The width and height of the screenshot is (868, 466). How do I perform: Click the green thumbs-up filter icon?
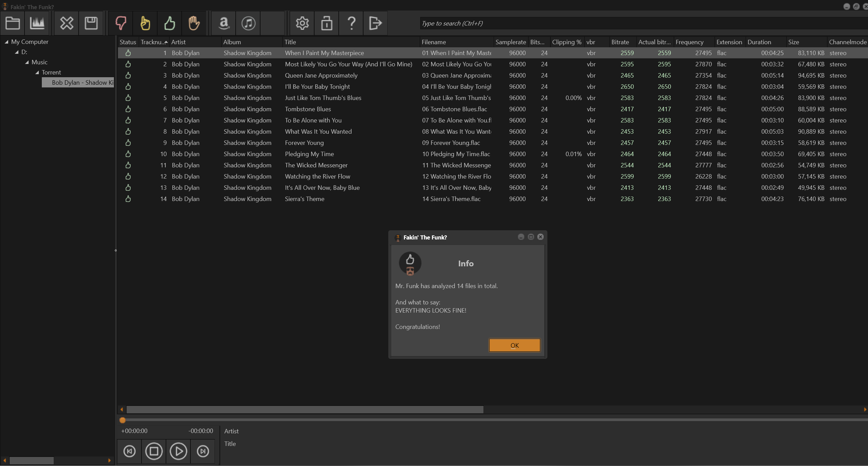coord(169,23)
